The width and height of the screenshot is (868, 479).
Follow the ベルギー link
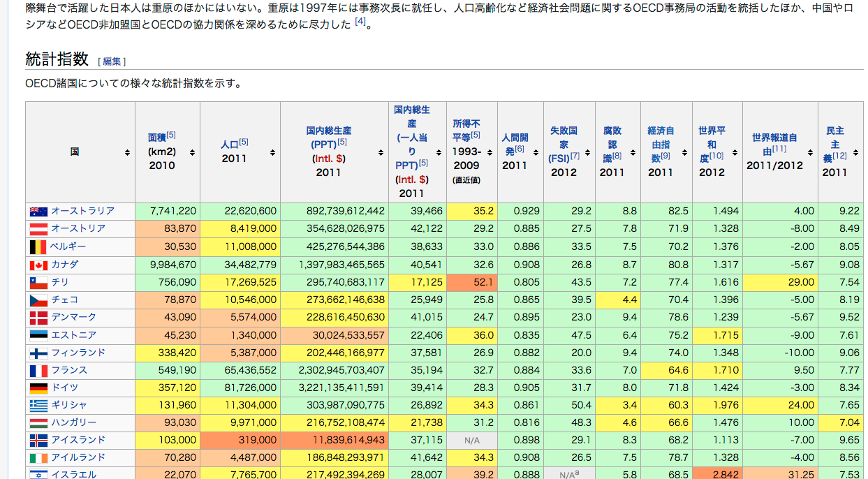pos(68,246)
